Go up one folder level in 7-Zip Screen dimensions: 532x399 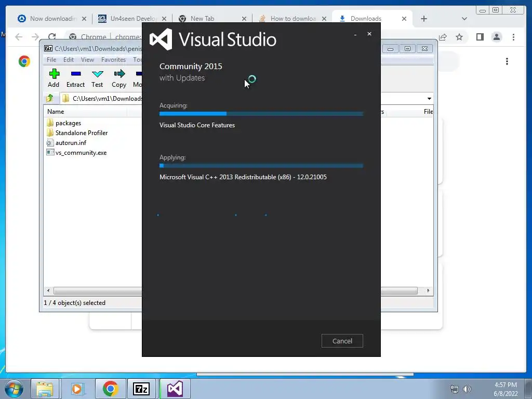pos(50,98)
